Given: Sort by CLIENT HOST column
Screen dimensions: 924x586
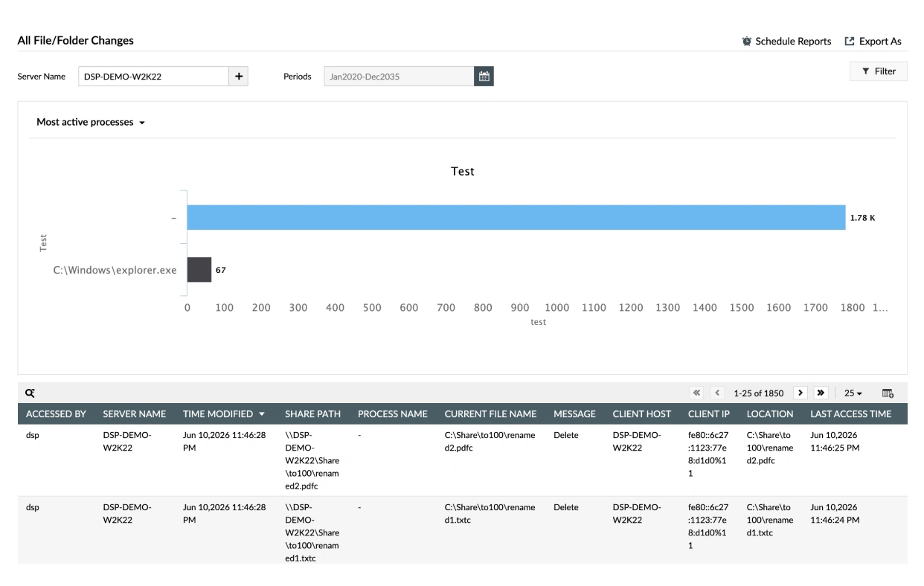Looking at the screenshot, I should pyautogui.click(x=641, y=414).
